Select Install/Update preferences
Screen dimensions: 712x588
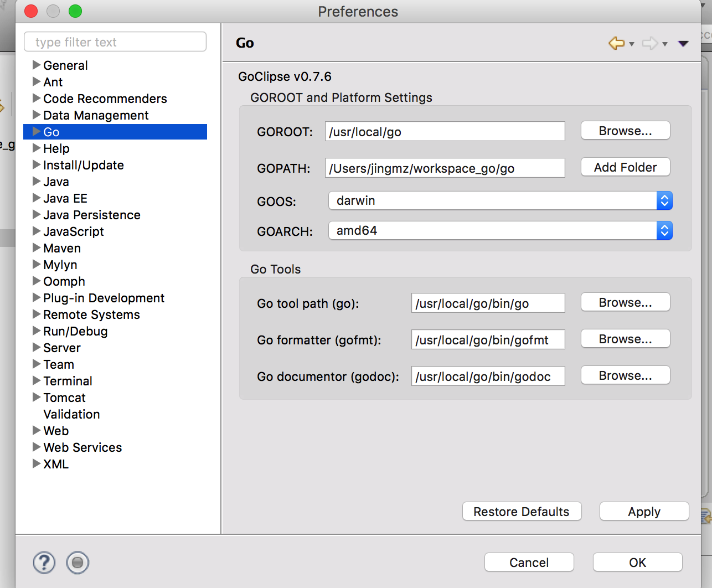coord(84,165)
